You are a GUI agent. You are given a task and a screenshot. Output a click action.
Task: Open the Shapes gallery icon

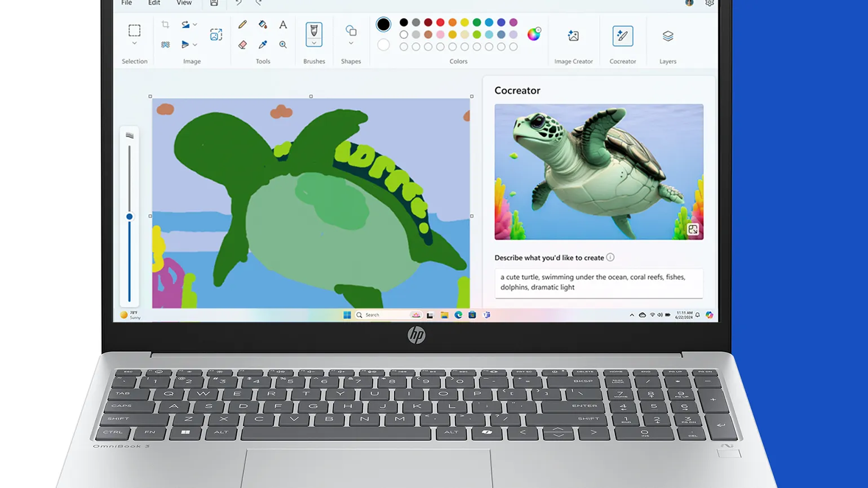(351, 30)
